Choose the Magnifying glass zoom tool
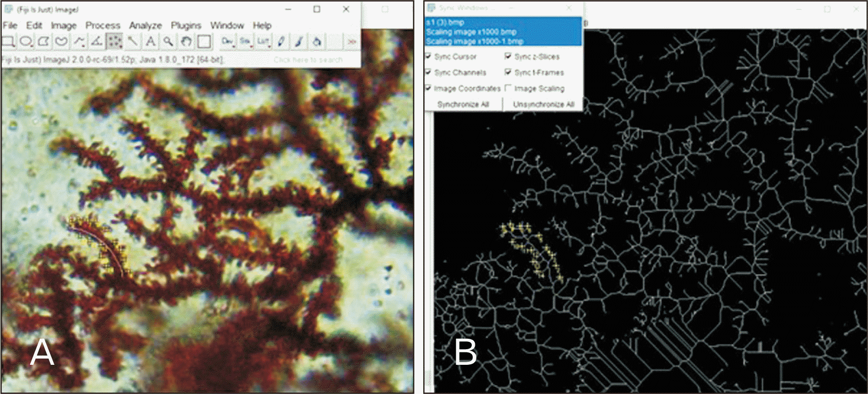Viewport: 868px width, 394px height. pos(168,41)
